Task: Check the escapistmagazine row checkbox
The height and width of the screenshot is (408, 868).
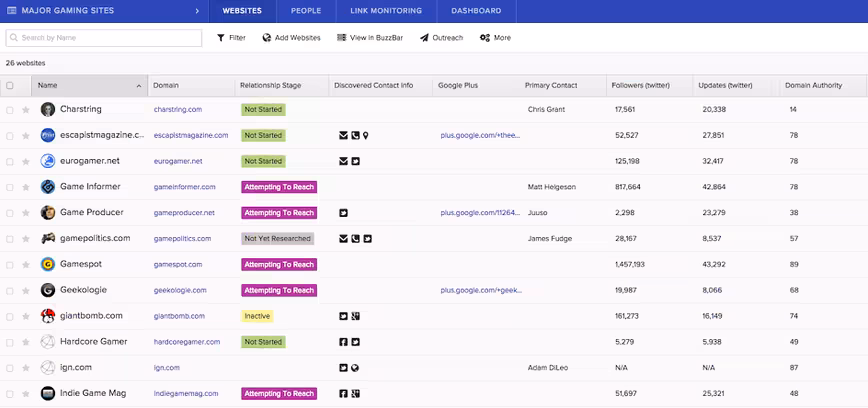Action: click(x=9, y=136)
